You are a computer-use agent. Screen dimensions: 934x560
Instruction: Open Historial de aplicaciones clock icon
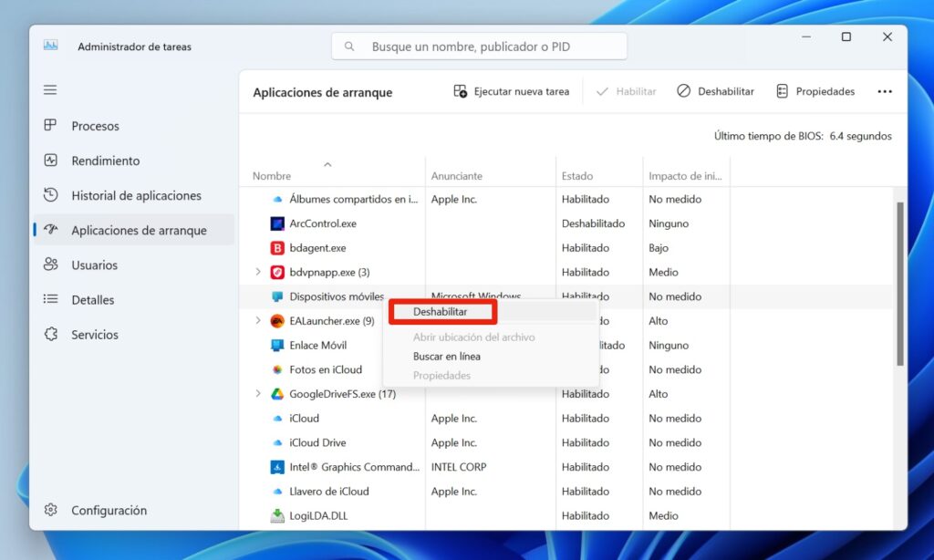coord(50,195)
